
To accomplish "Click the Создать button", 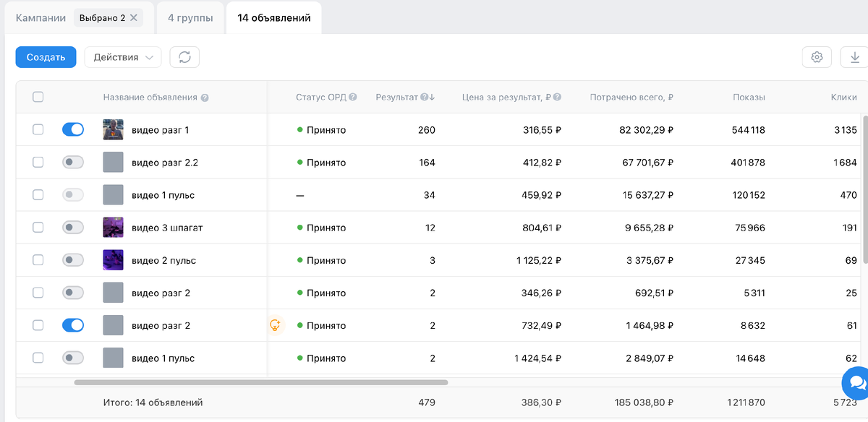I will tap(46, 57).
